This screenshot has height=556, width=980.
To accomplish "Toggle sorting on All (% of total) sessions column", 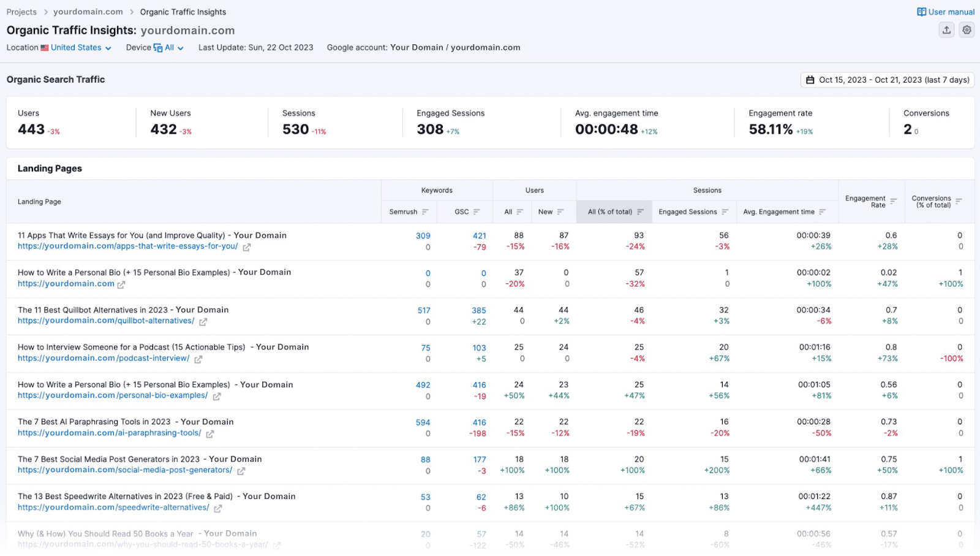I will tap(639, 211).
